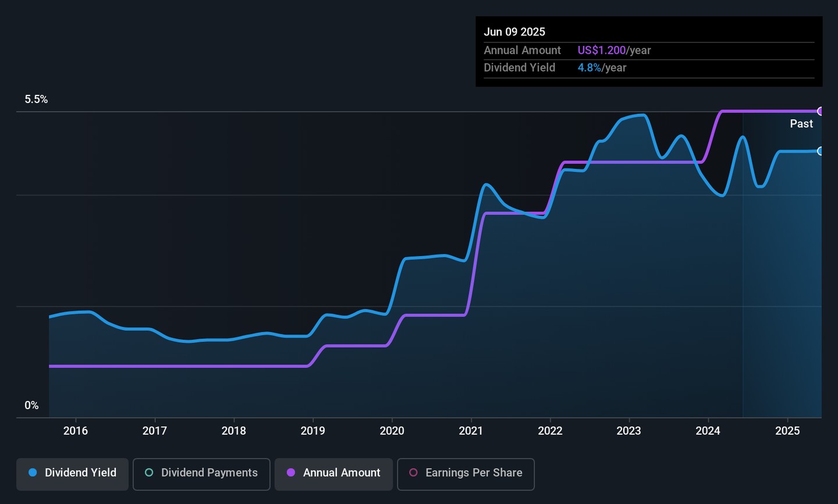Click the 2023 x-axis label
838x504 pixels.
point(629,431)
